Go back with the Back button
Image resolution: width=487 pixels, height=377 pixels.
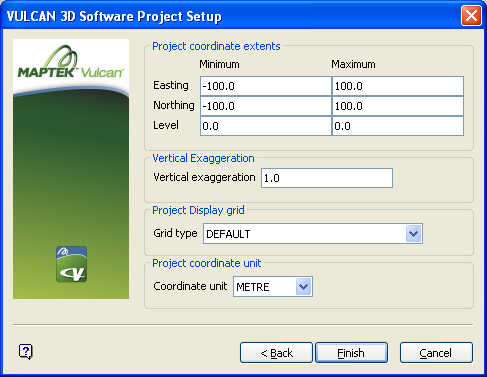point(276,353)
